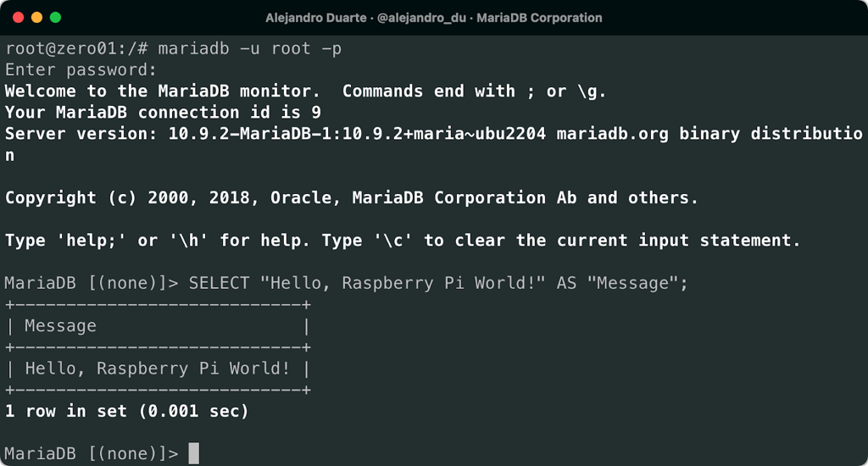Click the last 'MariaDB [(none)]>' prompt text
This screenshot has width=868, height=466.
(x=92, y=453)
